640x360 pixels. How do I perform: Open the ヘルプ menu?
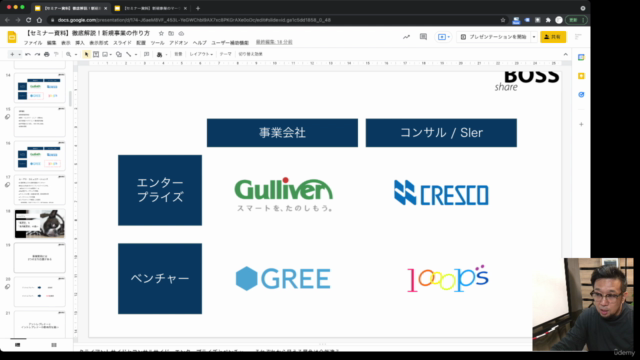tap(200, 43)
